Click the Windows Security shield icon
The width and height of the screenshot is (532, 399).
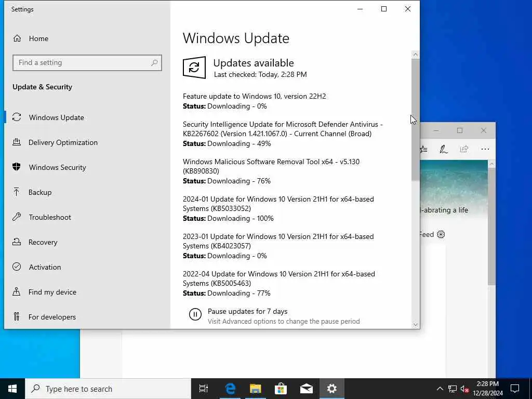point(16,167)
